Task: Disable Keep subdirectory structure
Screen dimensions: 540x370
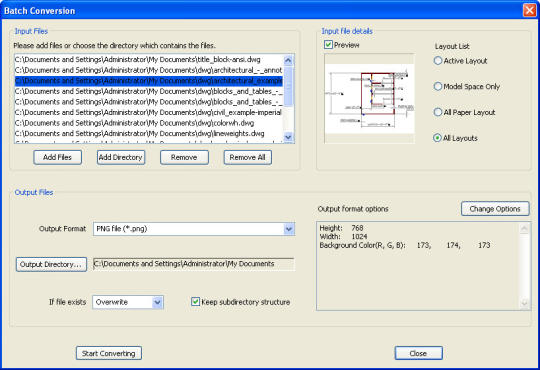Action: click(x=195, y=302)
